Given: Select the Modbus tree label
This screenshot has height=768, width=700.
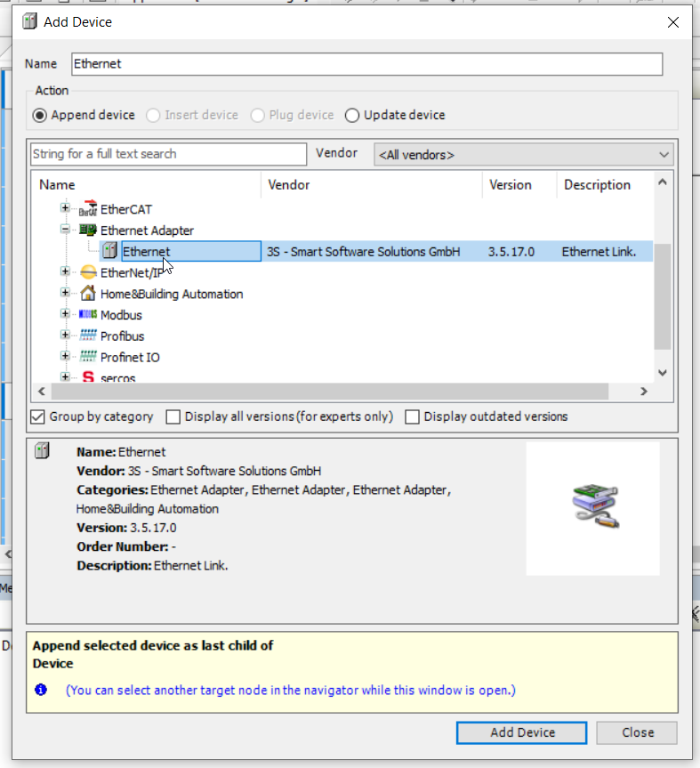Looking at the screenshot, I should [121, 315].
